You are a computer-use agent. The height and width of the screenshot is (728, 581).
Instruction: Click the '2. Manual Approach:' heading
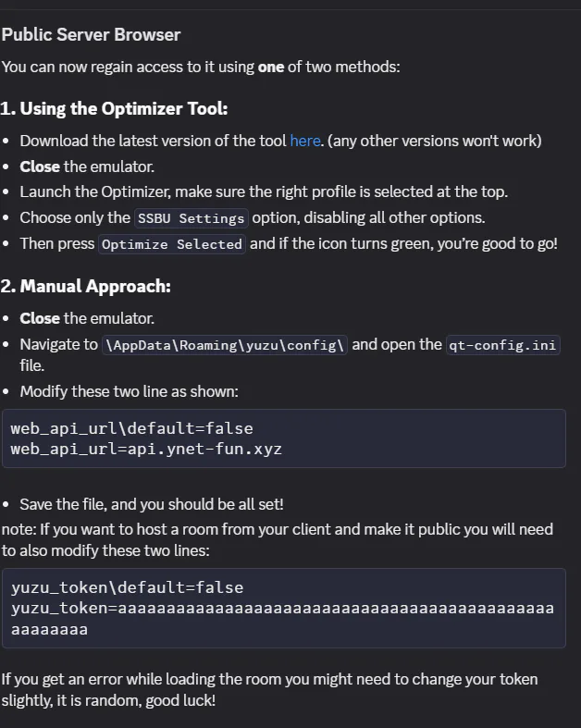point(86,287)
